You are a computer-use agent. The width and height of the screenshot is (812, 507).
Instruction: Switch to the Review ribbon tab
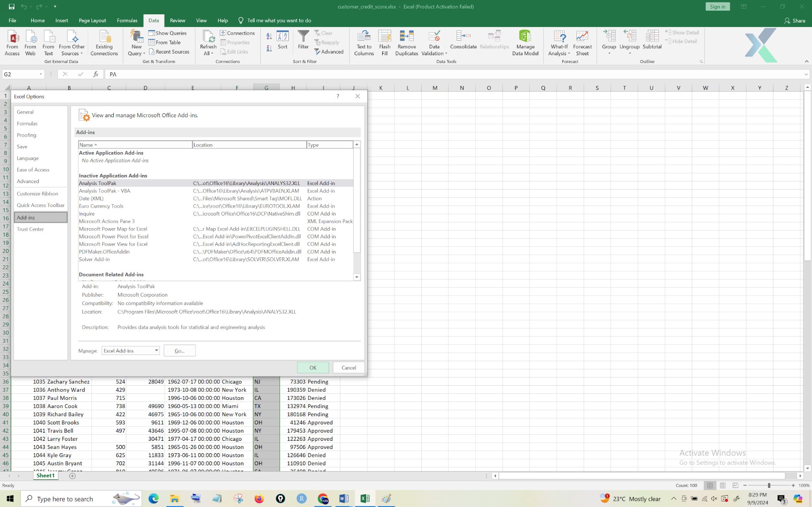click(178, 20)
